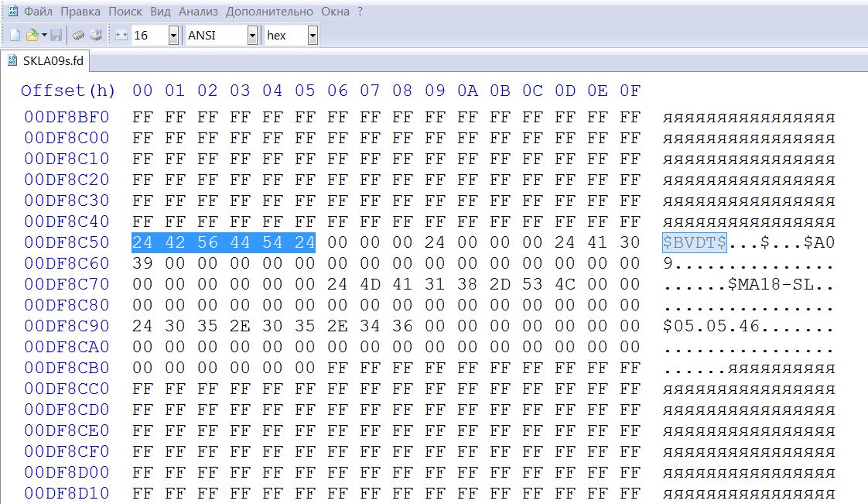This screenshot has height=504, width=868.
Task: Click the highlighted $BVDT$ decoded text
Action: 695,242
